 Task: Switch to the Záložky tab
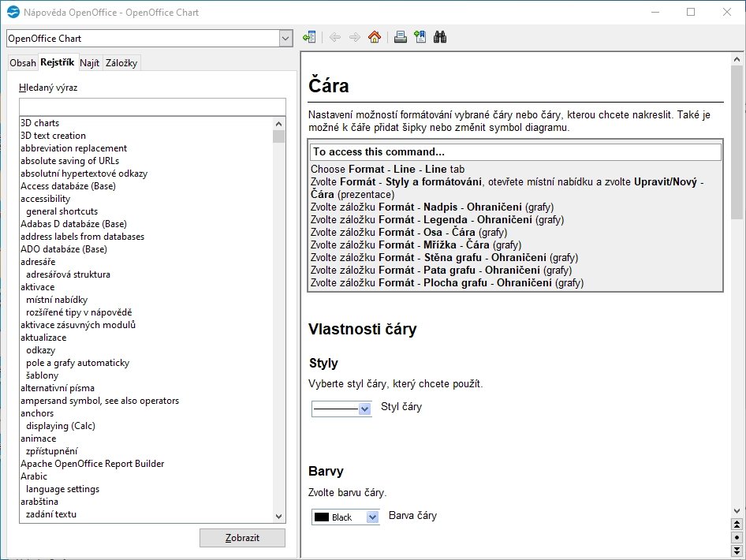point(123,62)
